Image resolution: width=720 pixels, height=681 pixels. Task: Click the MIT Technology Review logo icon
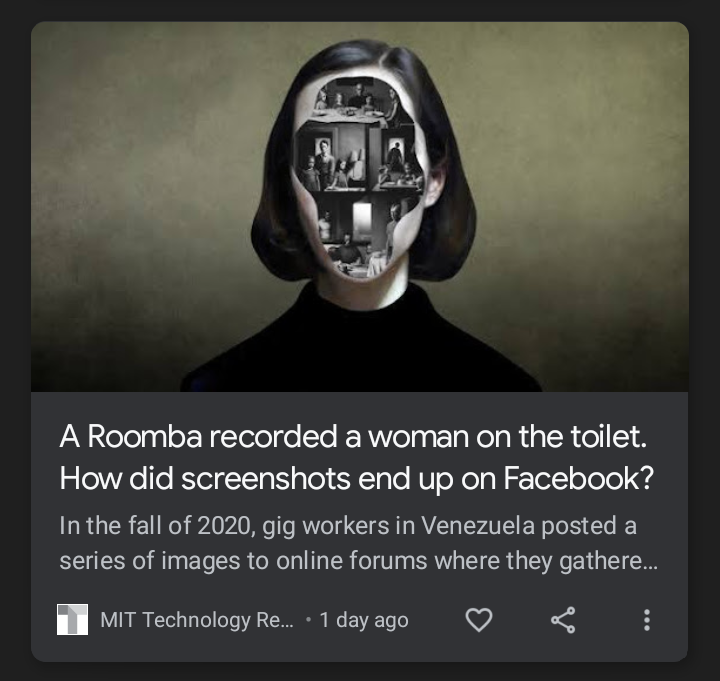(72, 619)
